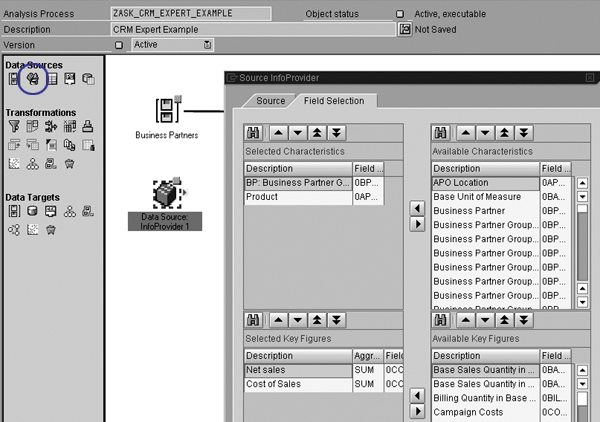The height and width of the screenshot is (422, 600).
Task: Select APO Location in Available Characteristics
Action: [485, 183]
